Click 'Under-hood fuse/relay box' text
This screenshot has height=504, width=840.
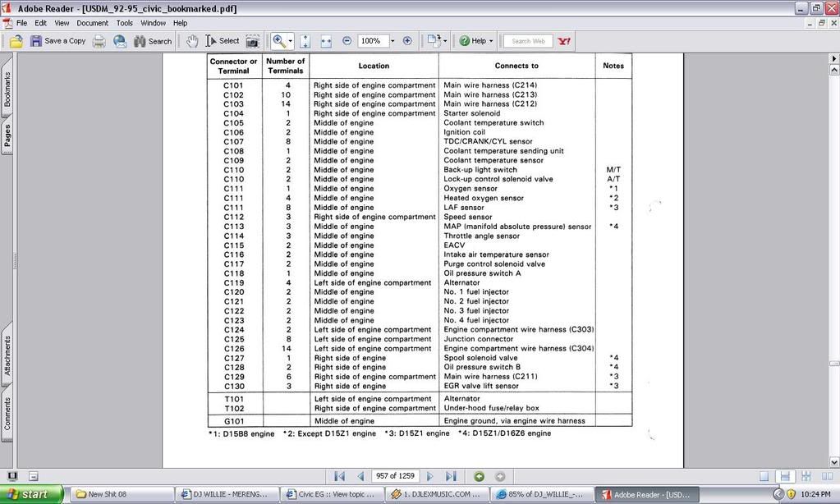click(x=491, y=408)
